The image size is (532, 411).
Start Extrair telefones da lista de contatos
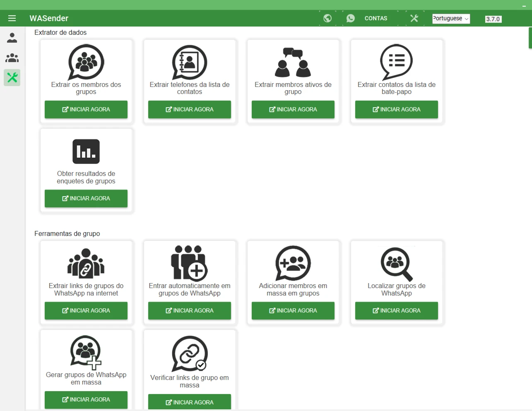pos(190,109)
